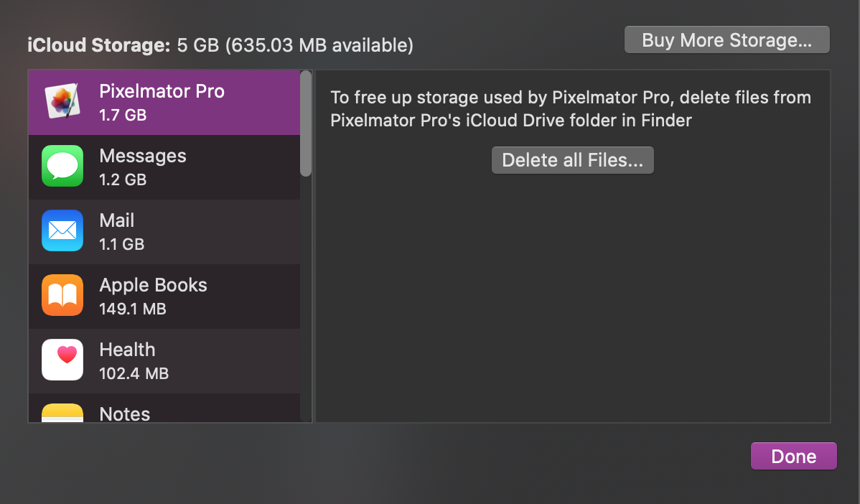Select the Mail label in the list
This screenshot has height=504, width=860.
pos(117,221)
